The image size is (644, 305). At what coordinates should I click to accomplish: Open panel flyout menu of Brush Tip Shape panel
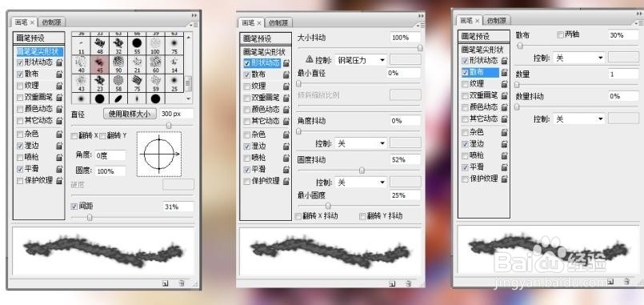pos(194,24)
